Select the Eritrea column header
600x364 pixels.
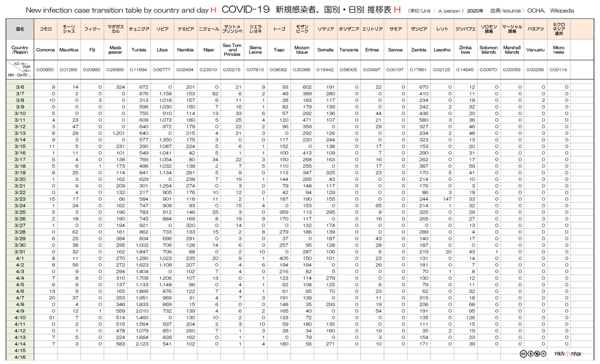[x=372, y=50]
